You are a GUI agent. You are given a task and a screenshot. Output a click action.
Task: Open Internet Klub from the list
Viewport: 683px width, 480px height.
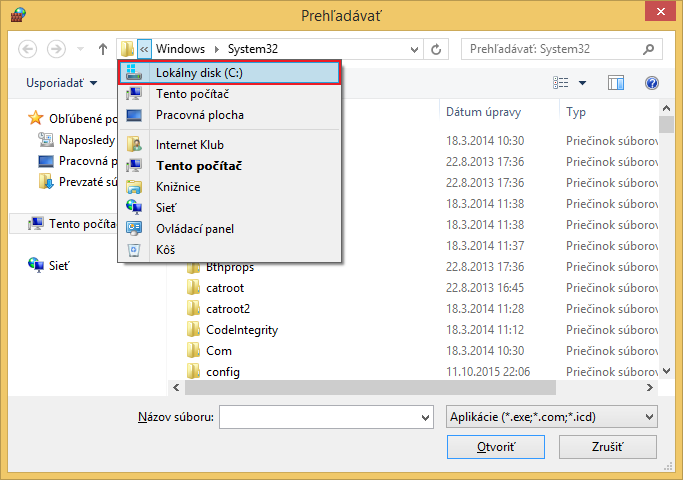[x=229, y=145]
